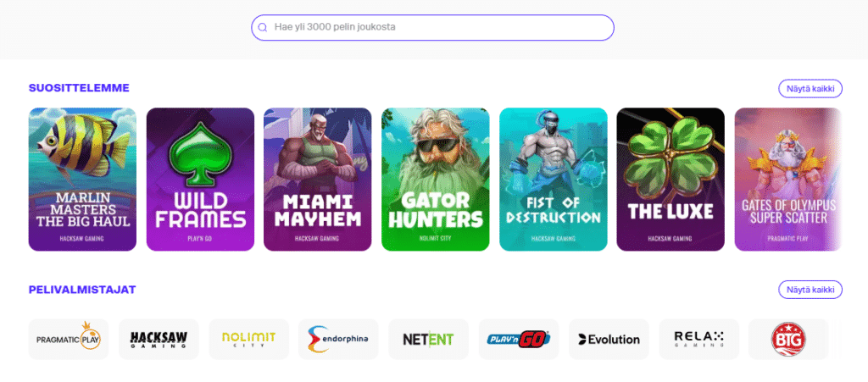
Task: Select the Relax Gaming provider logo
Action: tap(698, 339)
